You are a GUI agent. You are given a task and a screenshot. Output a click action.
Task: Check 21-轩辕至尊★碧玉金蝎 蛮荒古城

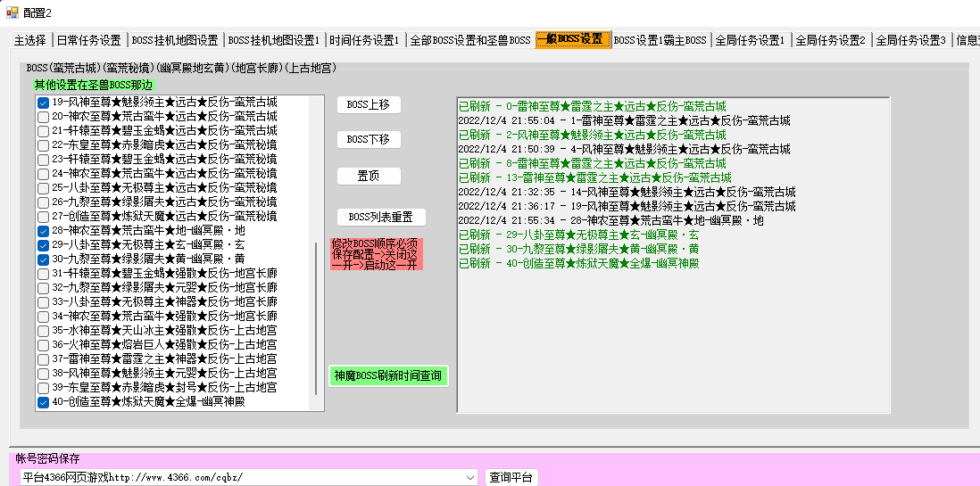(x=43, y=131)
